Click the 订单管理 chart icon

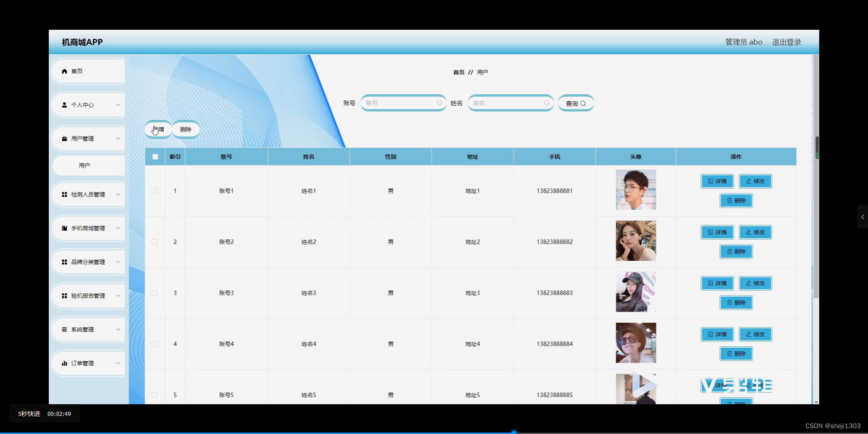tap(64, 363)
